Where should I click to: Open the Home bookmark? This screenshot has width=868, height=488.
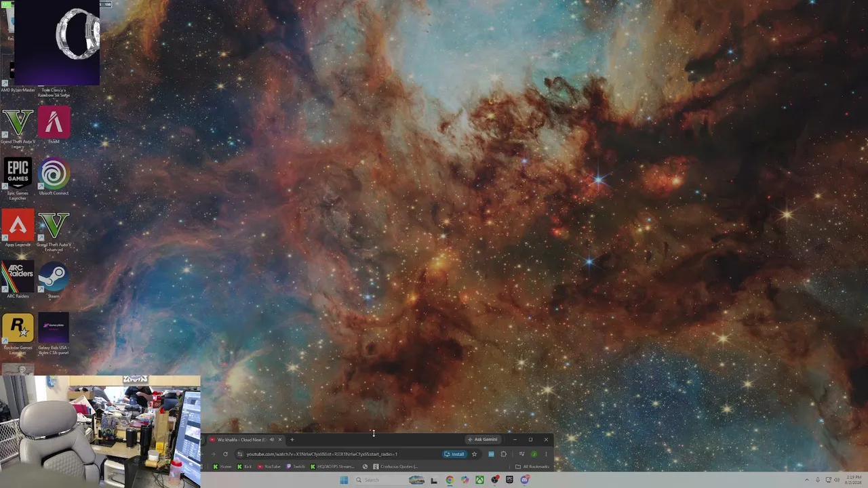[222, 466]
